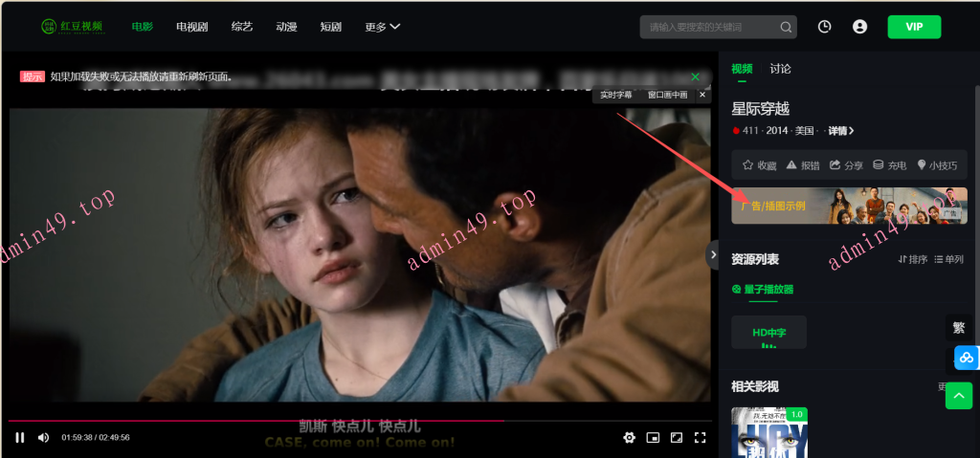Mute the video volume

pos(43,438)
